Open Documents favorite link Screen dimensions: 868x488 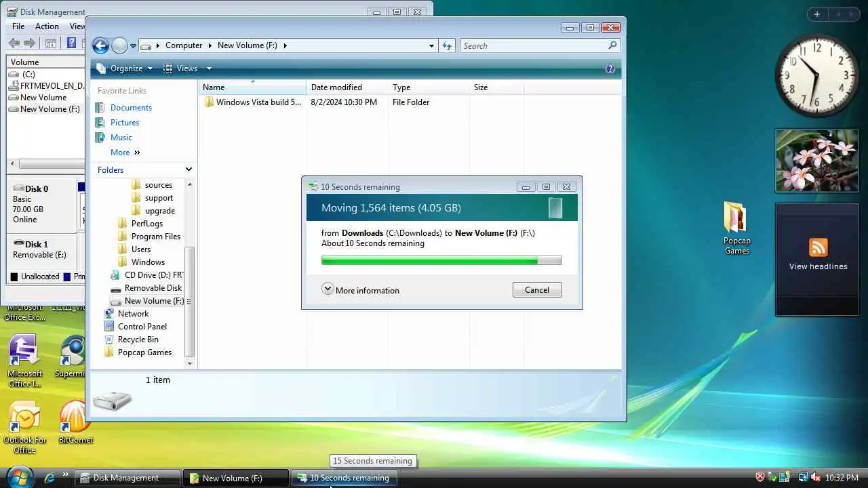click(x=131, y=108)
